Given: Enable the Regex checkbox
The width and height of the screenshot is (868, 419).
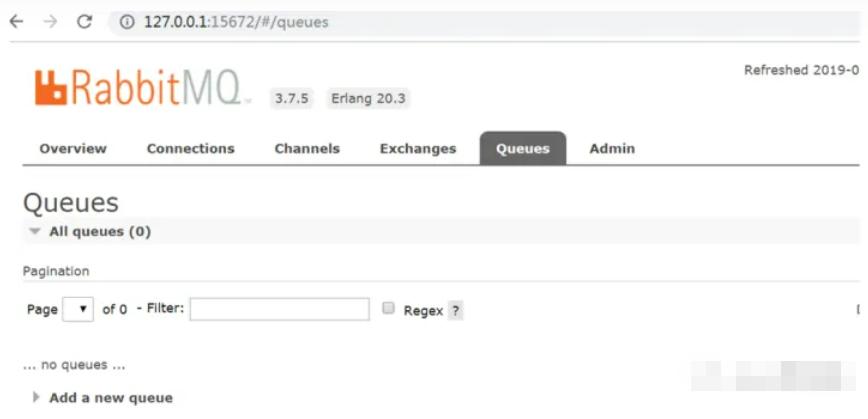Looking at the screenshot, I should 389,308.
